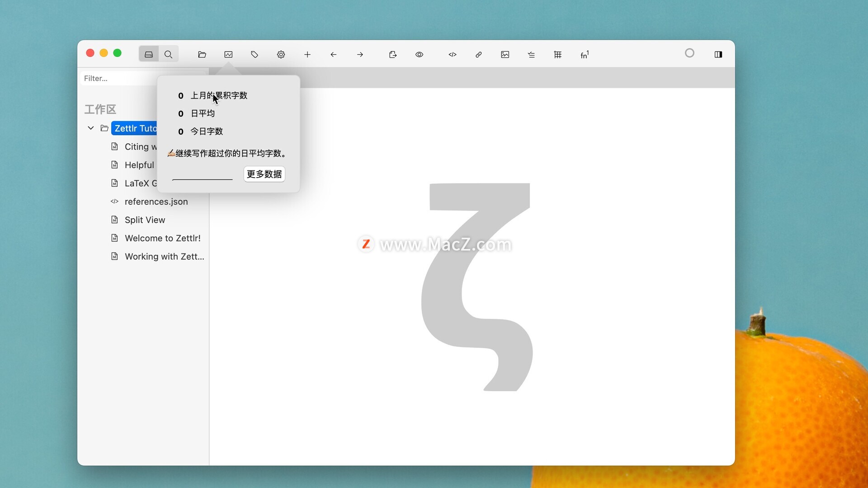Open the Split View file

pyautogui.click(x=145, y=220)
